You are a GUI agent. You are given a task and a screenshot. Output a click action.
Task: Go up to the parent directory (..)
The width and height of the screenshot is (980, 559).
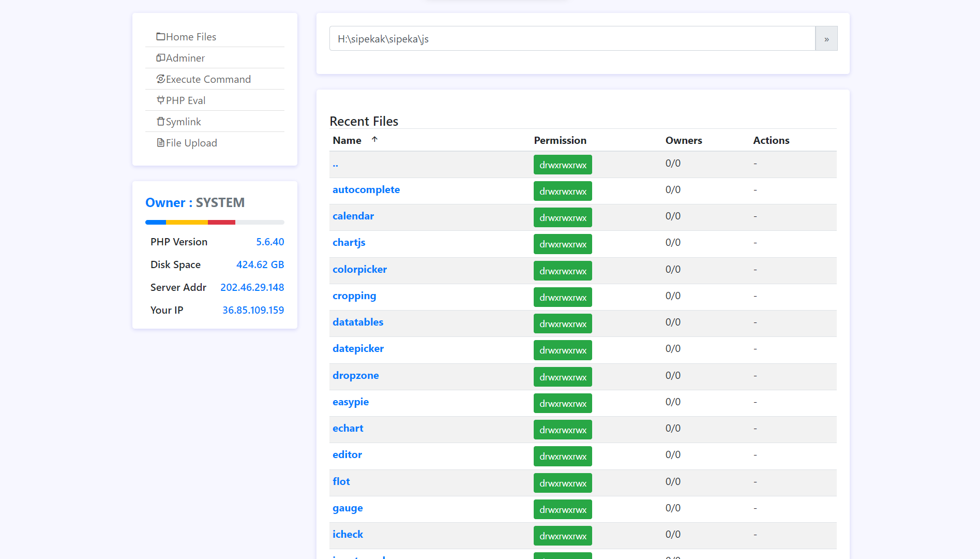click(x=336, y=164)
